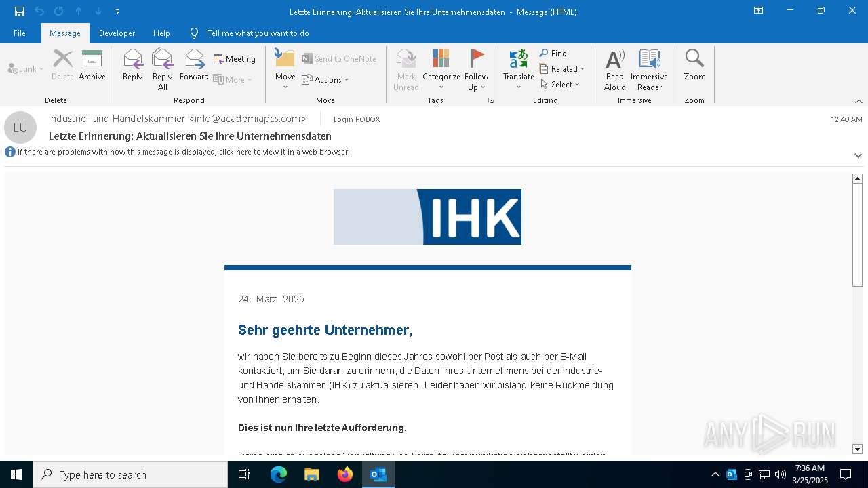The image size is (868, 488).
Task: Open Tags group dialog launcher
Action: (491, 100)
